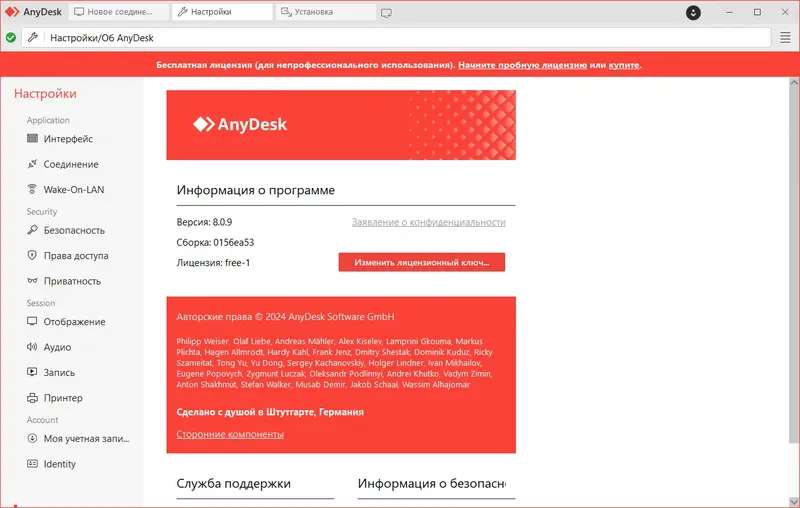This screenshot has width=800, height=508.
Task: Select the Приватность glasses icon
Action: tap(32, 281)
